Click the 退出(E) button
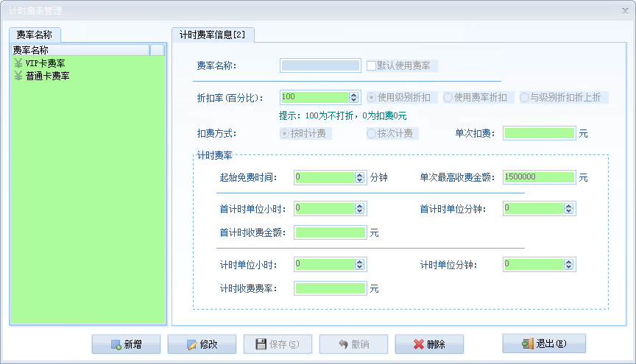 [544, 343]
